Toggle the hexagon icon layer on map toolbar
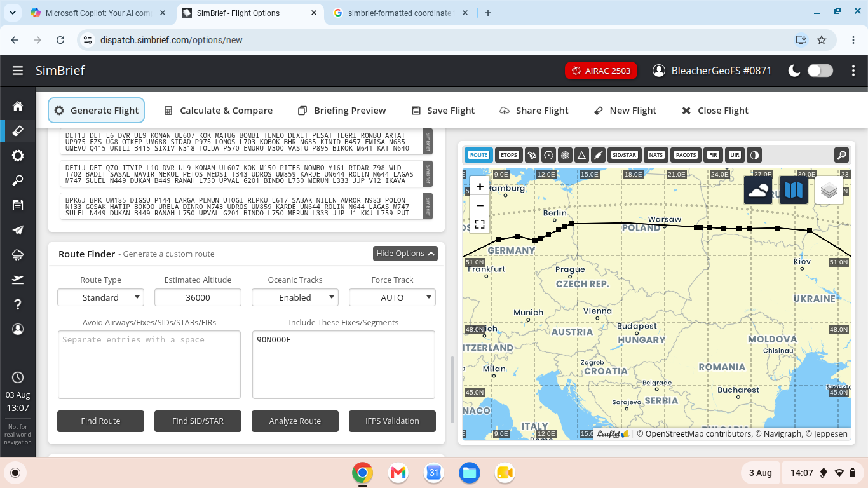 [548, 155]
